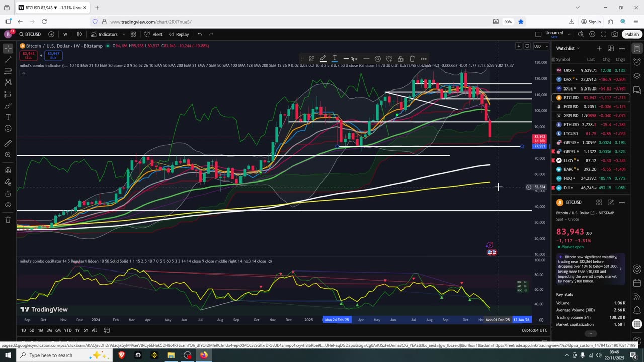Open the Fibonacci retracement tools
The width and height of the screenshot is (644, 362).
8,71
